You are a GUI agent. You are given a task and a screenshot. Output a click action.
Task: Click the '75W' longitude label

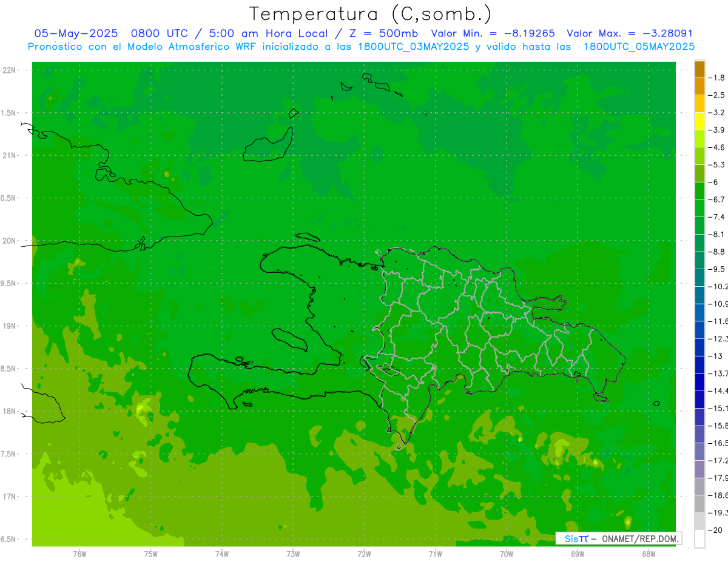(151, 554)
